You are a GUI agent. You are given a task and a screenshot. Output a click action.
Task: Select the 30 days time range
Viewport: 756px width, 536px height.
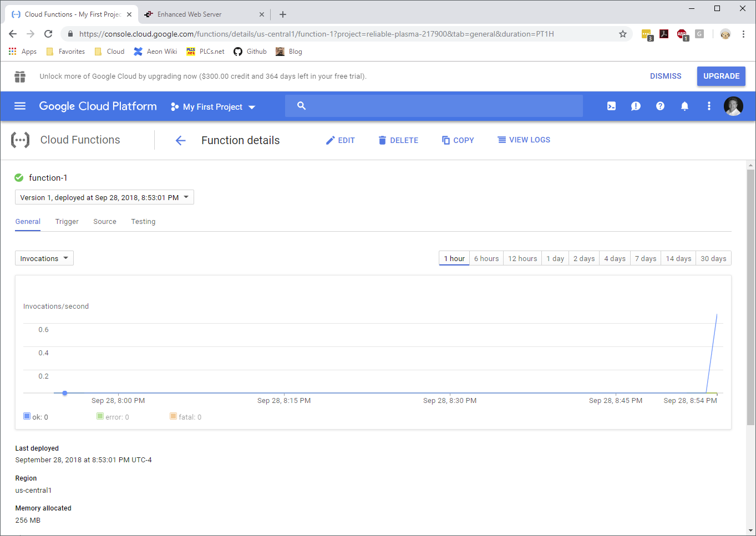713,258
